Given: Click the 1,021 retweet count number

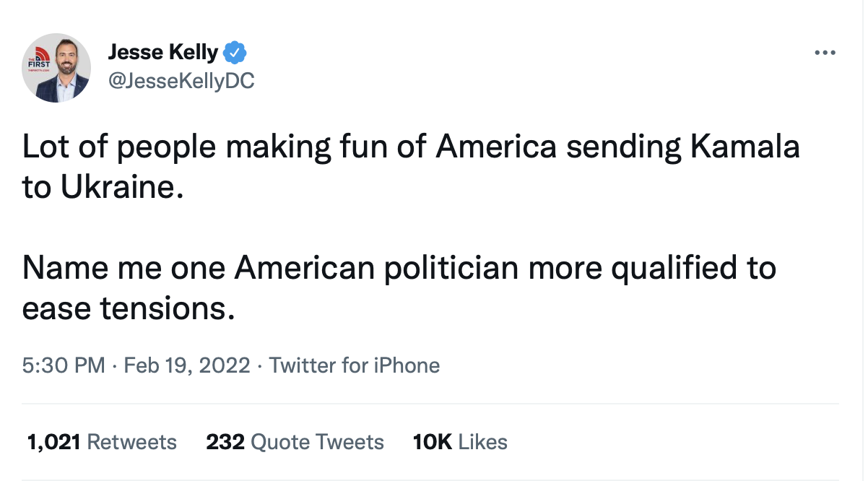Looking at the screenshot, I should (53, 441).
